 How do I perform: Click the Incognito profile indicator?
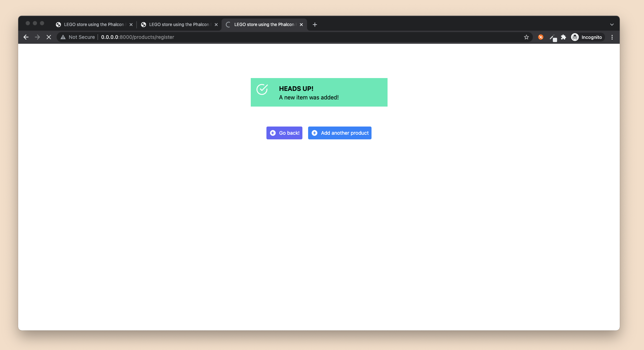(587, 37)
